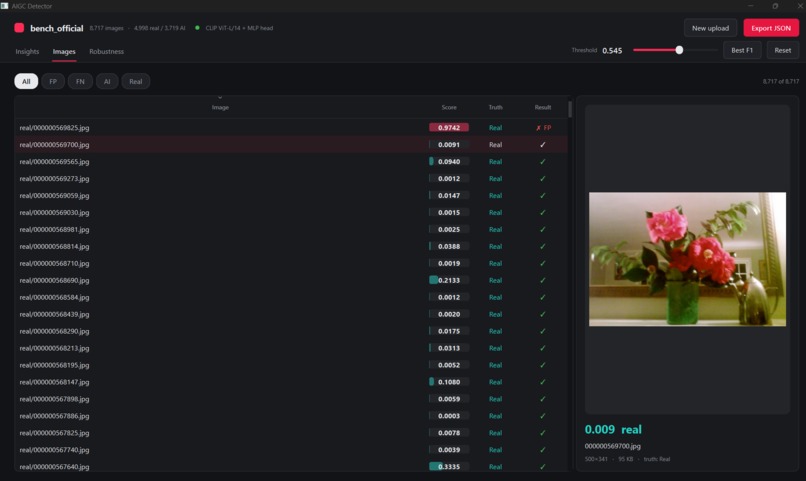Select row real/000000568195.jpg
Viewport: 806px width, 481px height.
(291, 365)
